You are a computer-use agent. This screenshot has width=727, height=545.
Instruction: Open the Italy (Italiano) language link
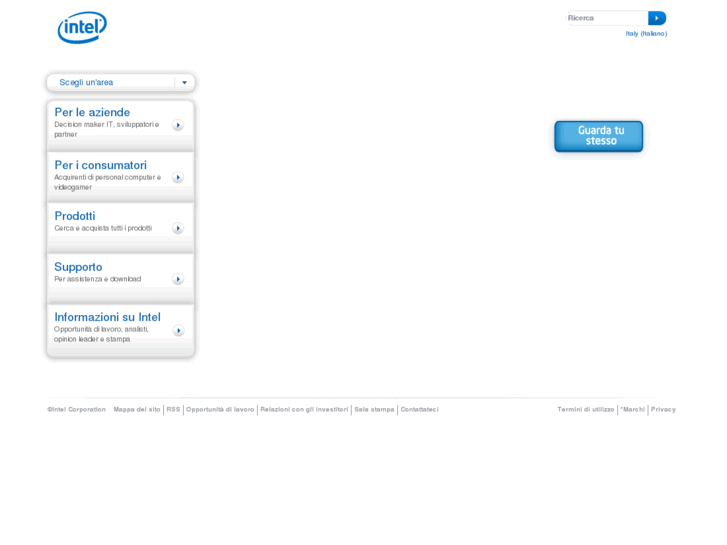pyautogui.click(x=646, y=33)
